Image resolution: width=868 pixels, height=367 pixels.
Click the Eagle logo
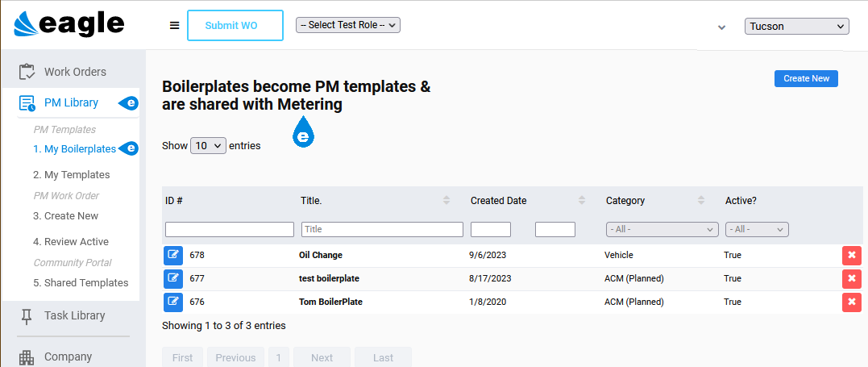[69, 24]
